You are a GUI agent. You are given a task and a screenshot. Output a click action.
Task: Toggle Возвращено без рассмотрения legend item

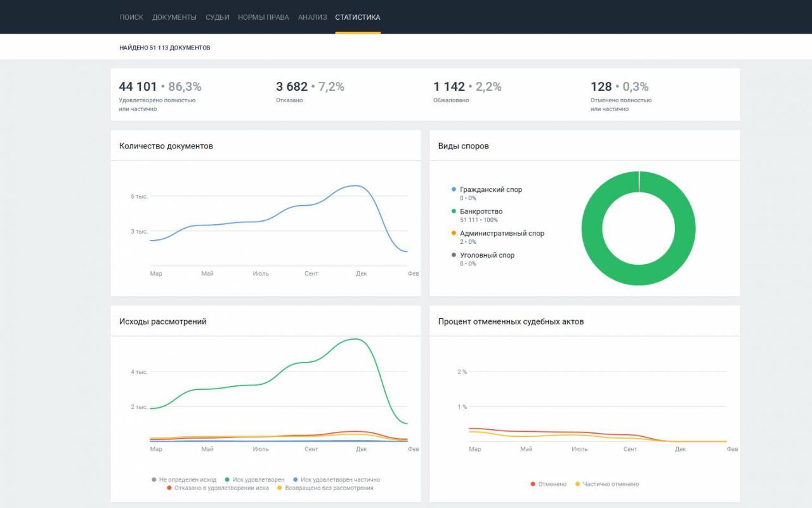pos(325,488)
